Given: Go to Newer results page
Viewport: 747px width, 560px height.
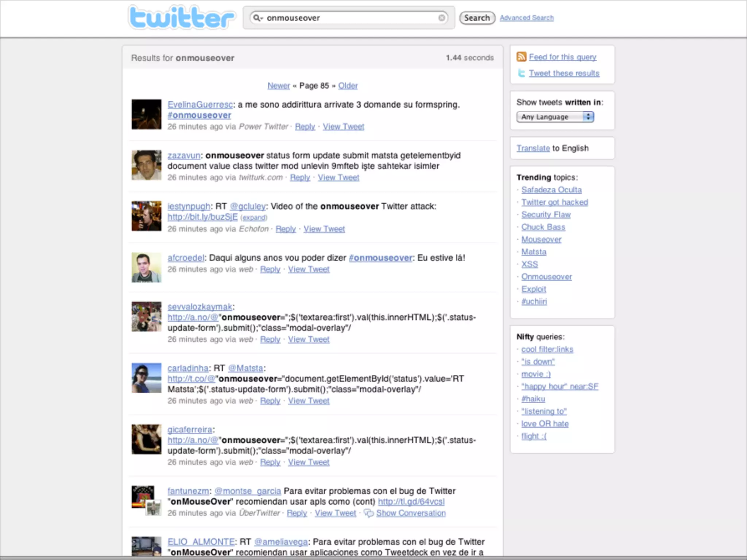Looking at the screenshot, I should [279, 86].
